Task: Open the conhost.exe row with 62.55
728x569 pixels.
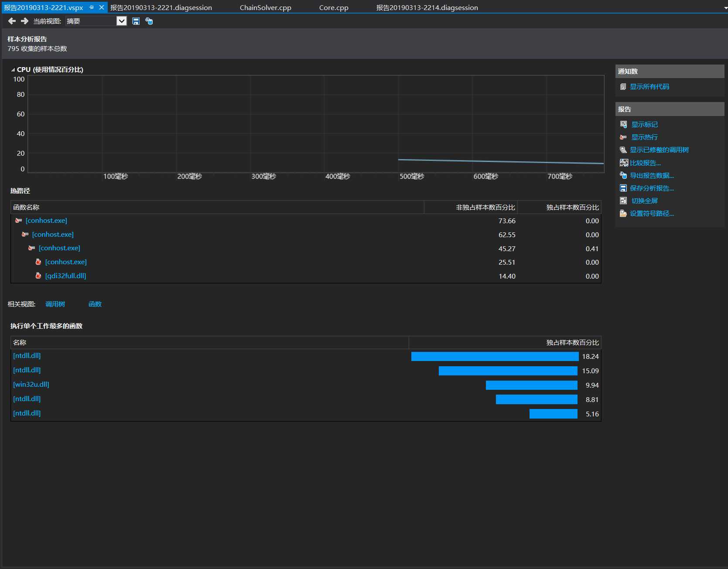Action: (x=53, y=235)
